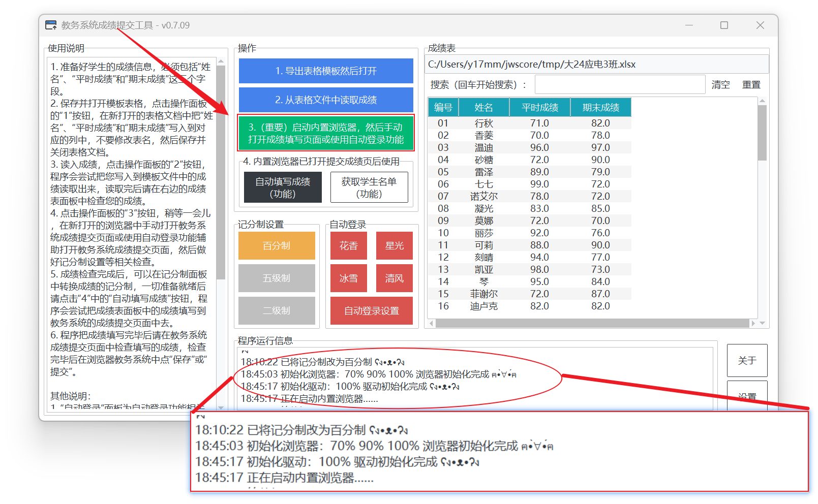This screenshot has width=818, height=504.
Task: Switch grading mode to 五级制
Action: tap(277, 278)
